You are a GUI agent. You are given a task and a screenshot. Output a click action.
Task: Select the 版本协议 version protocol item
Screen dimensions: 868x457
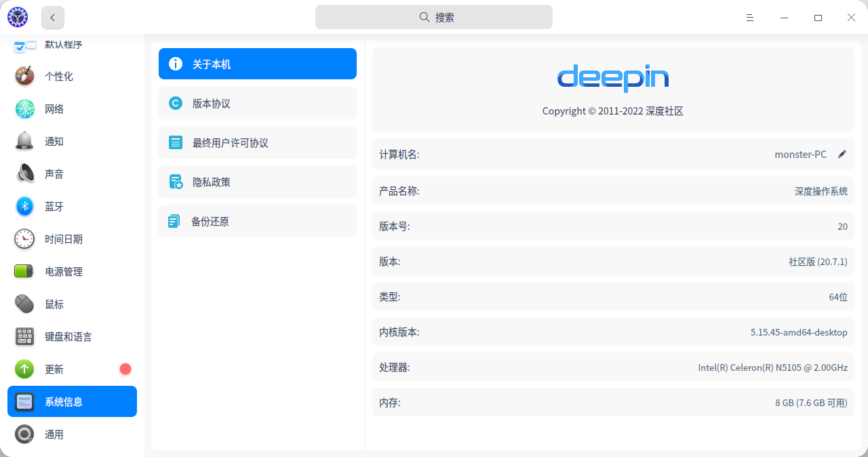tap(257, 103)
